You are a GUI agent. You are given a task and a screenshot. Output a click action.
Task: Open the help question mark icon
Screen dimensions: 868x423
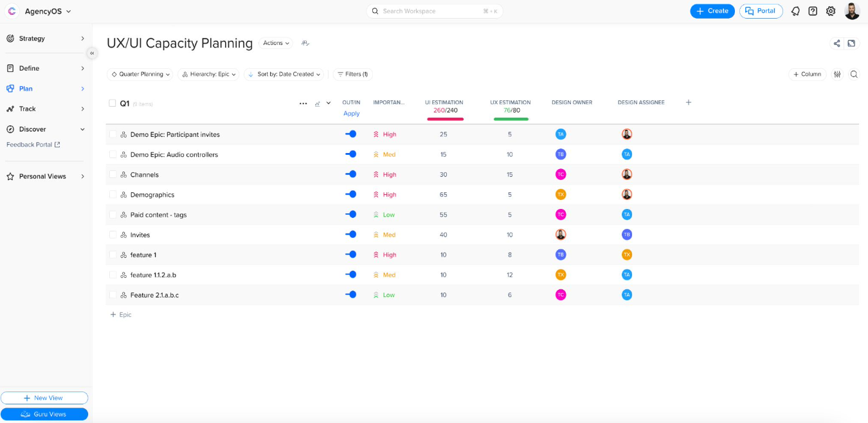coord(813,11)
